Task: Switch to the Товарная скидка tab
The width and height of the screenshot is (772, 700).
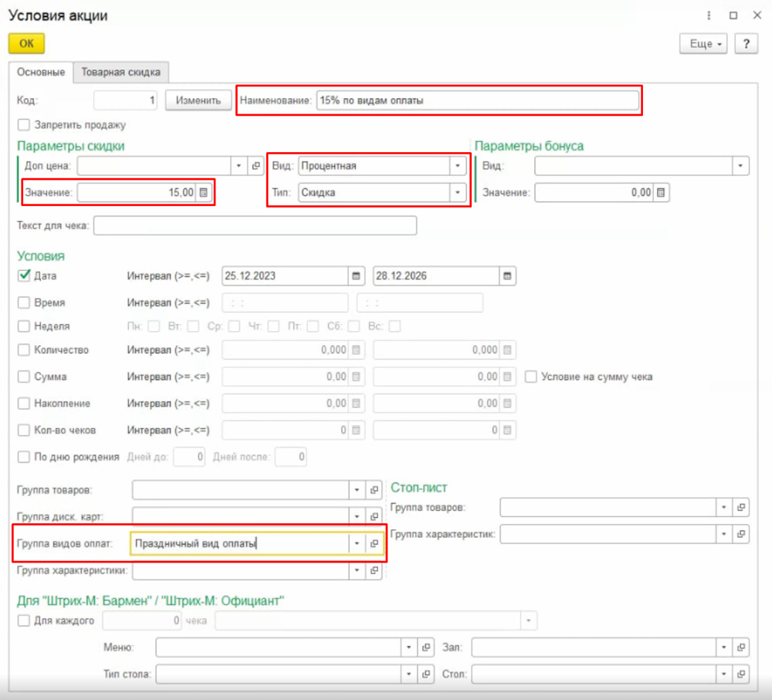Action: click(x=120, y=73)
